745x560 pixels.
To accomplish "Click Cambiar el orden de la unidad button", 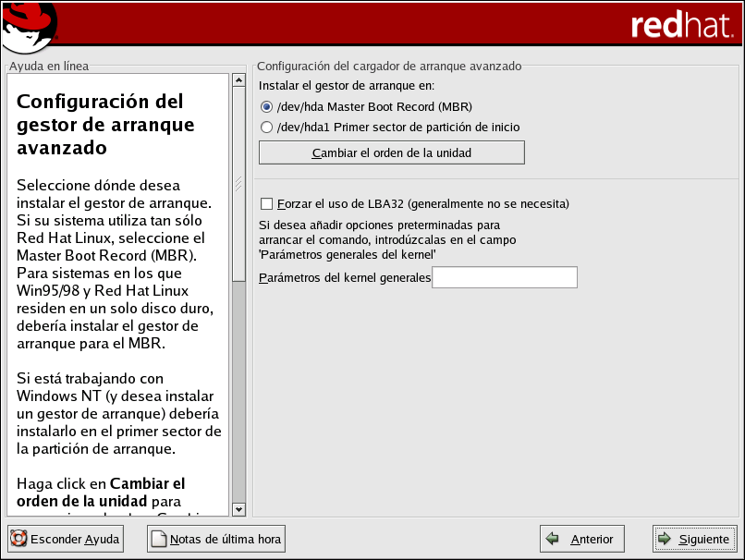I will point(391,152).
